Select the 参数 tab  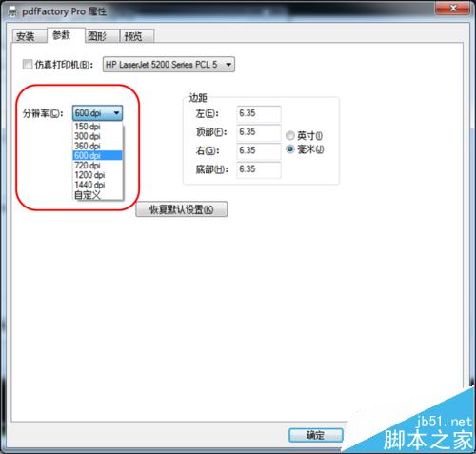(66, 35)
